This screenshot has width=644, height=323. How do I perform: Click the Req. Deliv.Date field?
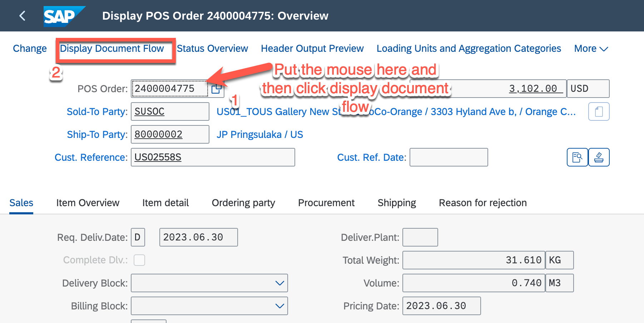pos(198,238)
